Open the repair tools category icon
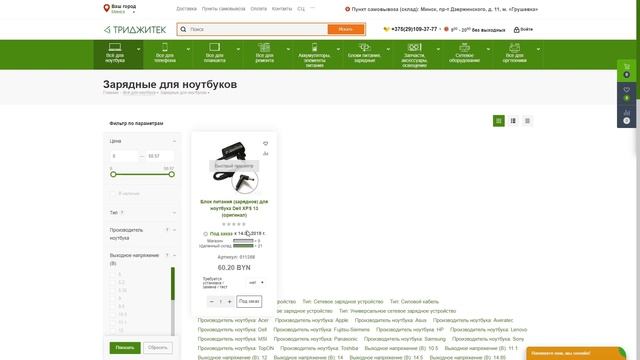 point(264,47)
